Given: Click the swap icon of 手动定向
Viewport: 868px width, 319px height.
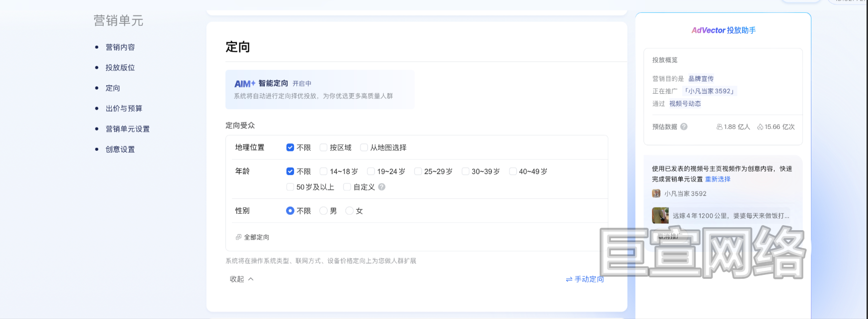Looking at the screenshot, I should coord(569,279).
